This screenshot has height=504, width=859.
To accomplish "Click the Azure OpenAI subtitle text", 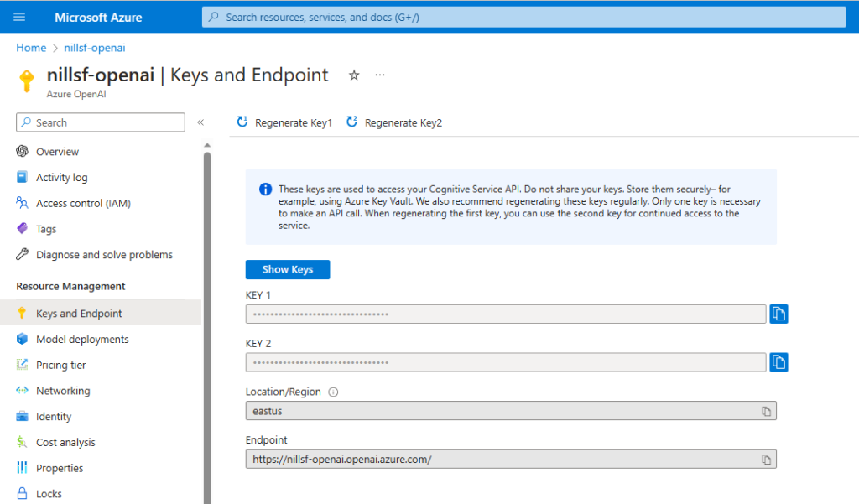I will coord(76,94).
